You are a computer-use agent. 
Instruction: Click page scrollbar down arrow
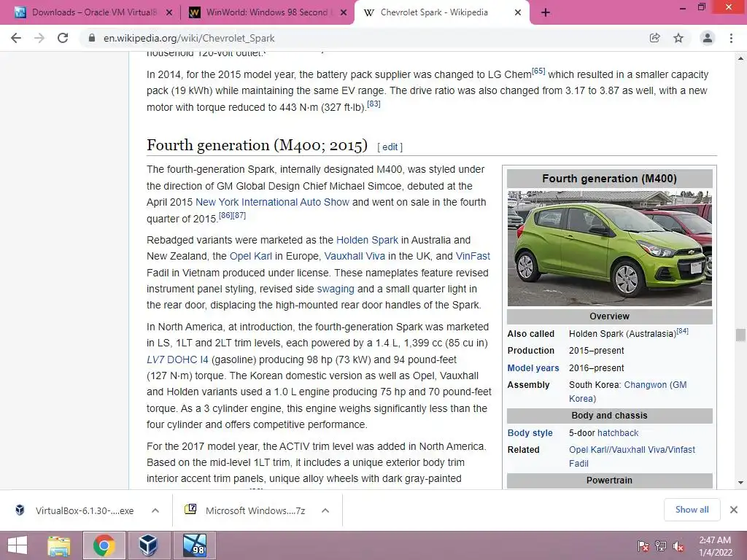tap(740, 483)
